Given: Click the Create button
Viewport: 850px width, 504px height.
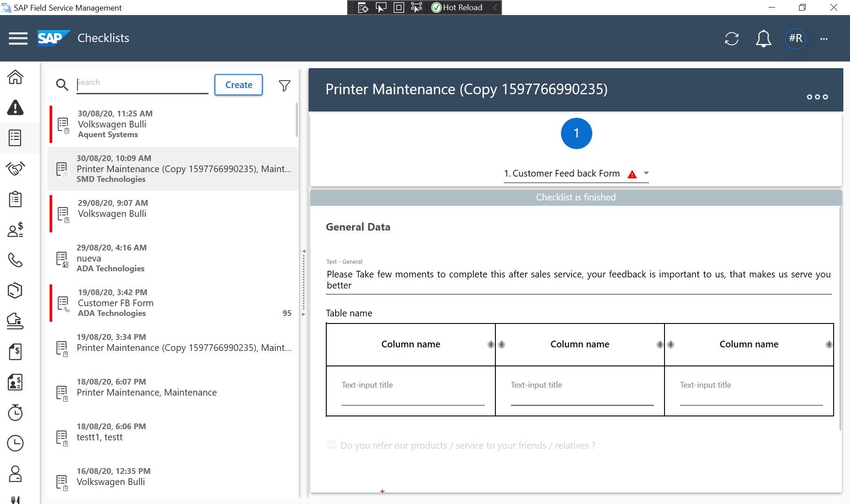Looking at the screenshot, I should tap(239, 85).
